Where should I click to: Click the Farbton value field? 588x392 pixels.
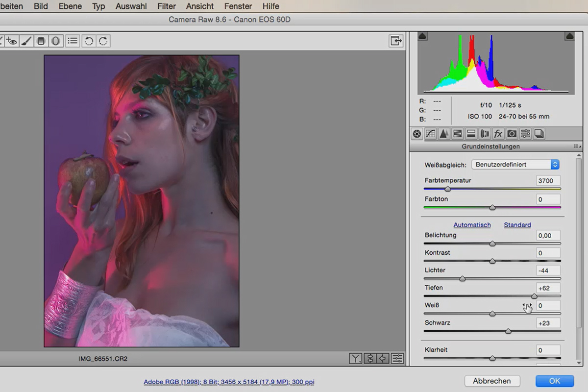click(x=548, y=199)
